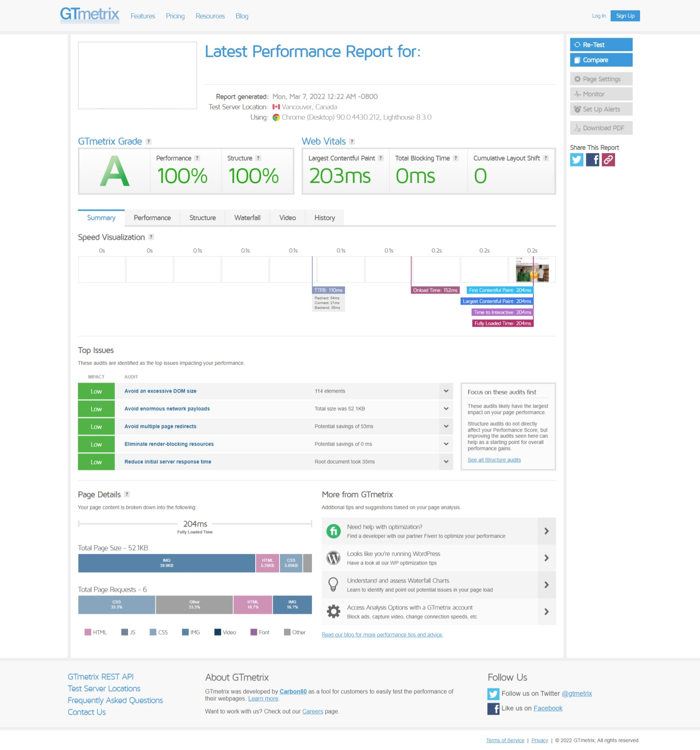Expand the Avoid multiple page redirects row
The image size is (700, 750).
[x=446, y=426]
